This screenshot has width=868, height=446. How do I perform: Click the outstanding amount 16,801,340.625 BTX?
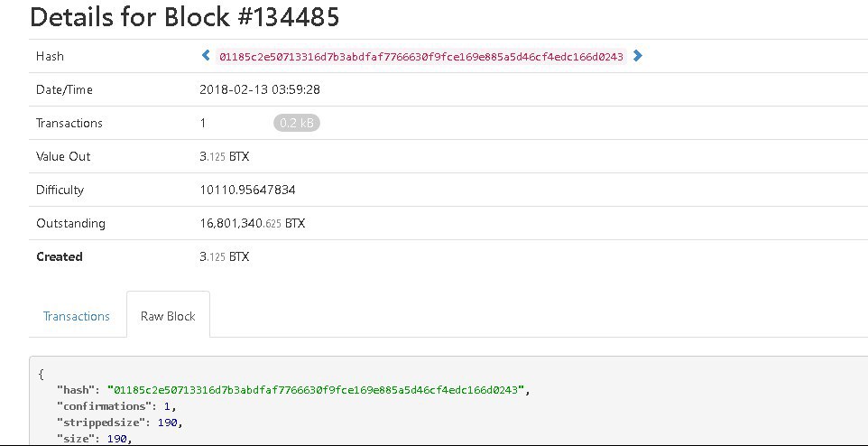(252, 223)
